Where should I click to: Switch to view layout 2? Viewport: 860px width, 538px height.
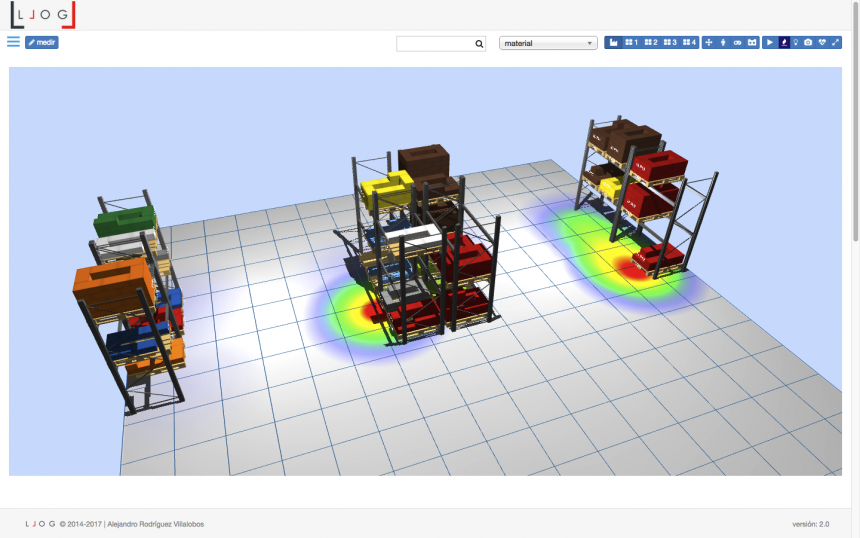pos(651,43)
